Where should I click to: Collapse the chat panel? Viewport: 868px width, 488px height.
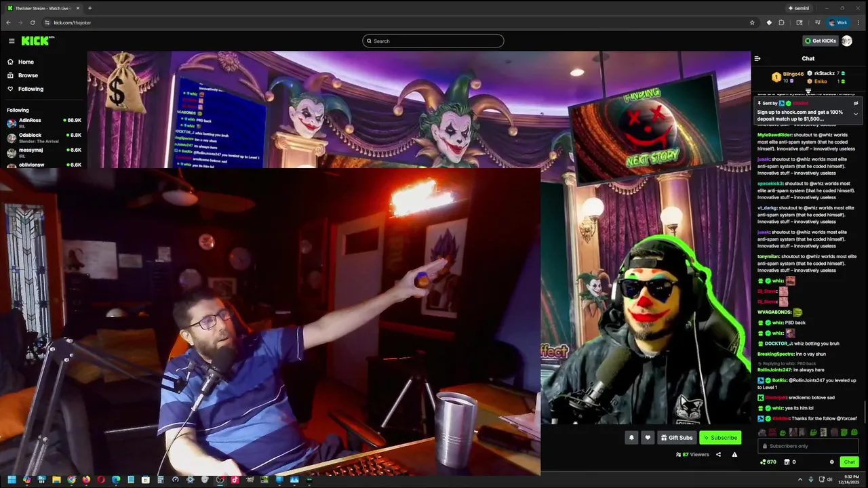pos(757,58)
